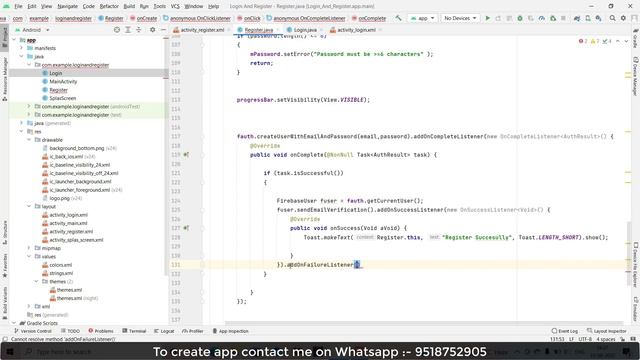Open Profiler tool window
The width and height of the screenshot is (640, 360).
pyautogui.click(x=193, y=331)
